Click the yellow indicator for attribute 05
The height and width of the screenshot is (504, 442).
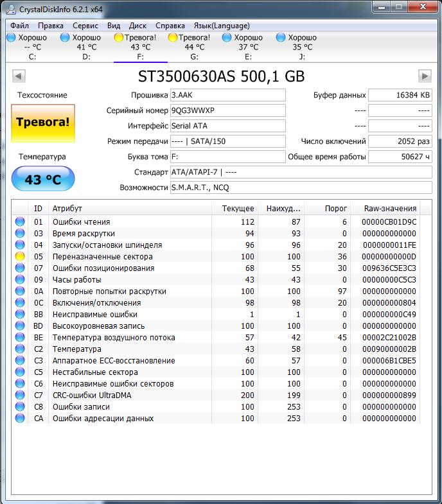point(20,257)
